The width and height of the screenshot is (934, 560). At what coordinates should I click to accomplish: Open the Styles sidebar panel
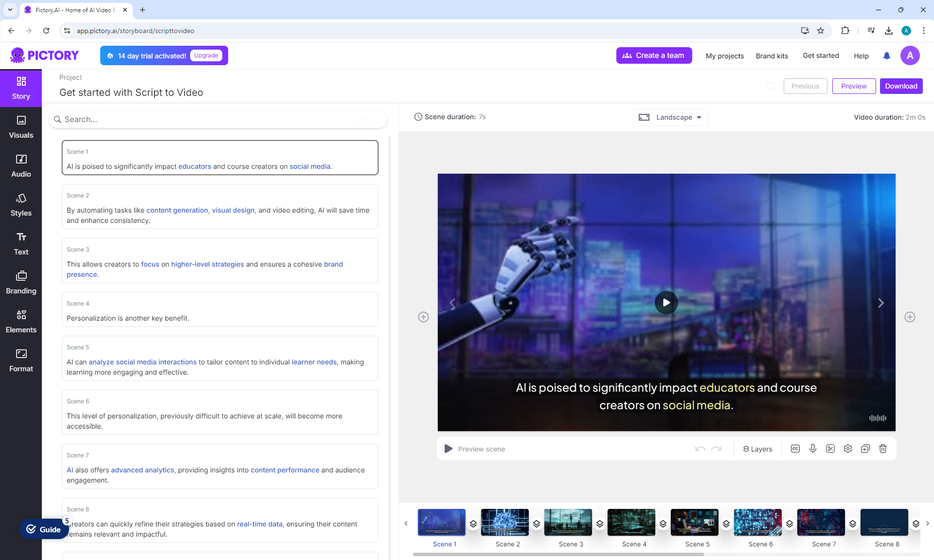click(21, 205)
